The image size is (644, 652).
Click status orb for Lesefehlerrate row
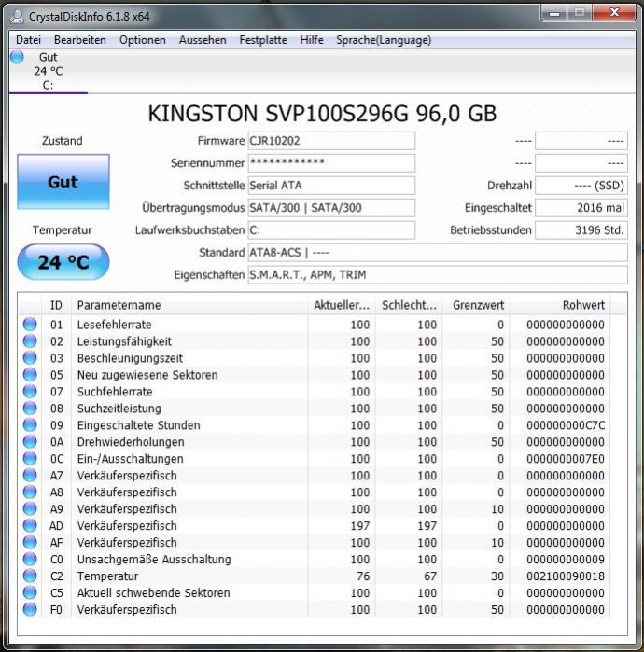[x=30, y=324]
